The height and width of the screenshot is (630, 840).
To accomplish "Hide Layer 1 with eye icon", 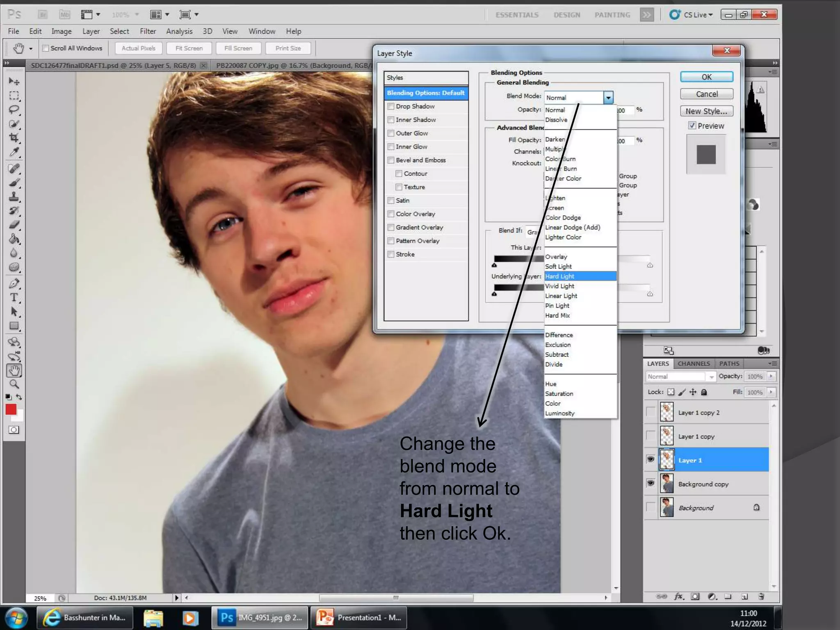I will [651, 459].
